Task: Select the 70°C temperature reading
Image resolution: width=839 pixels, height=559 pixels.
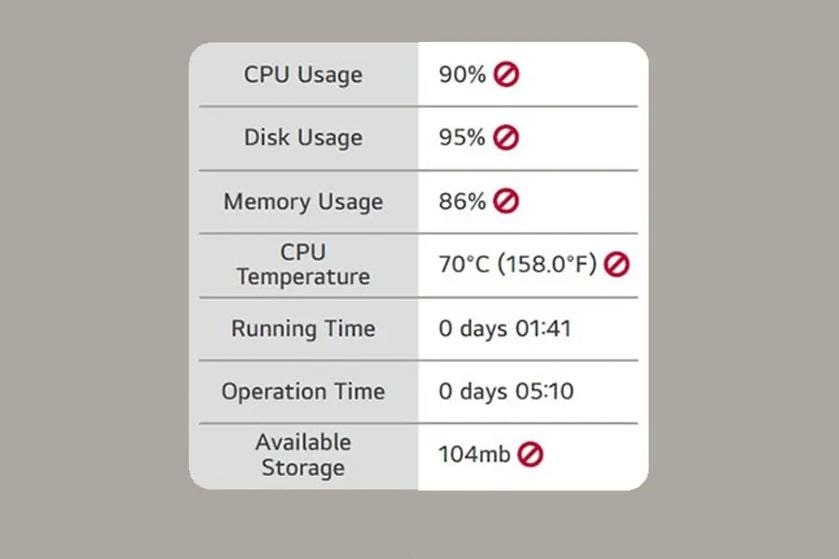Action: pos(463,265)
